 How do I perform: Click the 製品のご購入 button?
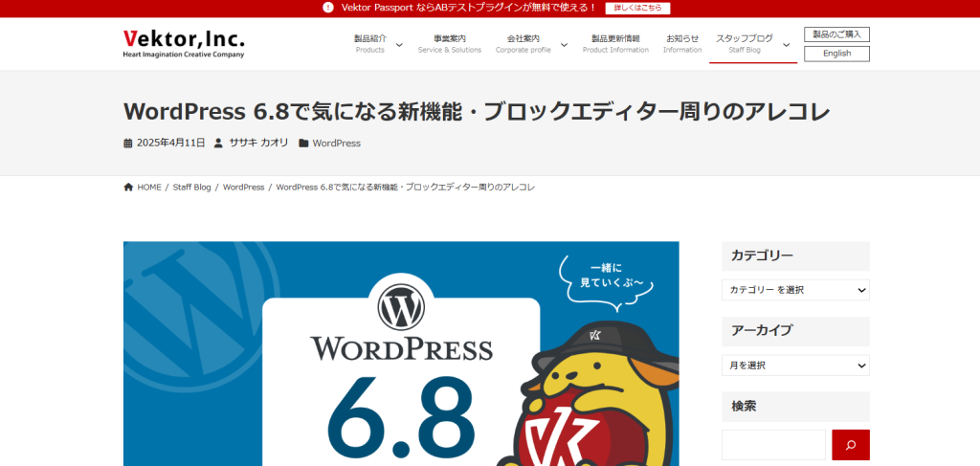click(x=836, y=34)
